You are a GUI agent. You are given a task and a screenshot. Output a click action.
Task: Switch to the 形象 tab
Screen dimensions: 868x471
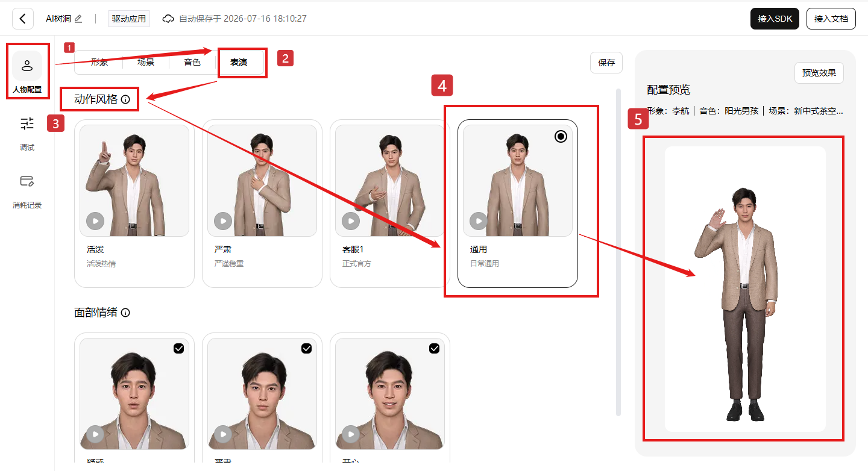(x=99, y=62)
